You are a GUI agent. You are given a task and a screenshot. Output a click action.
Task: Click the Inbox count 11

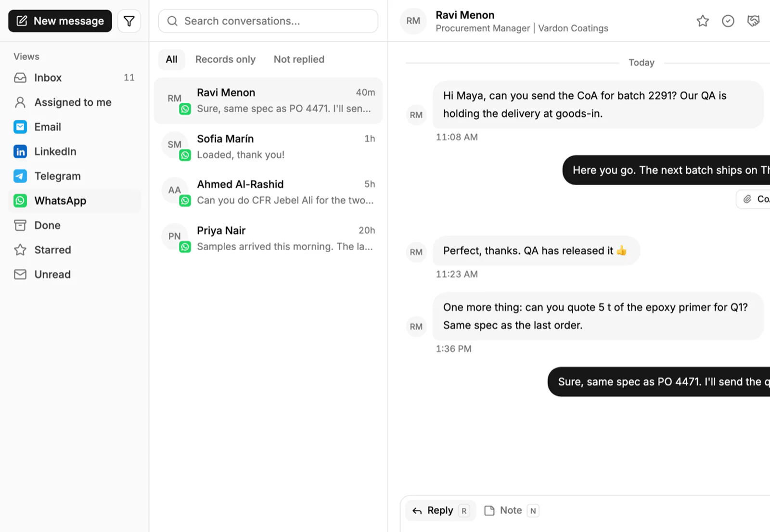(129, 77)
